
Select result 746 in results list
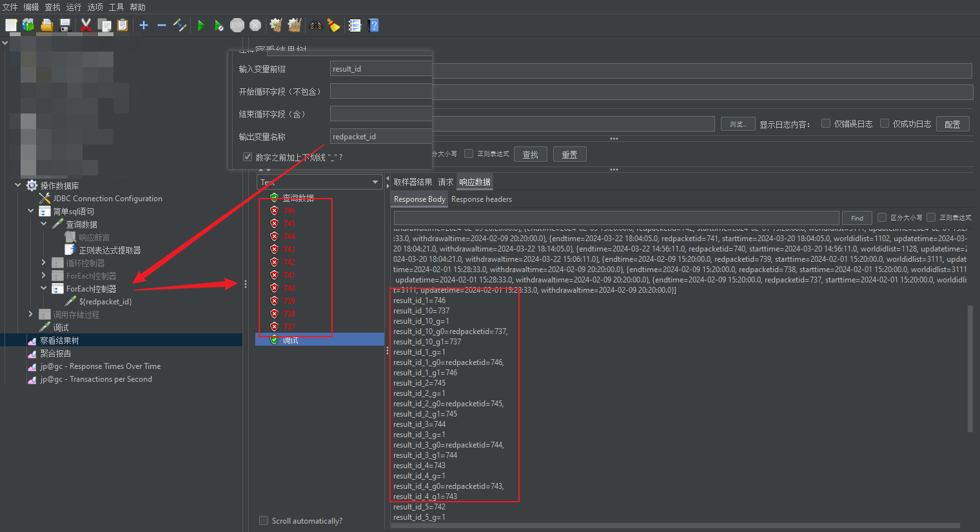point(289,211)
